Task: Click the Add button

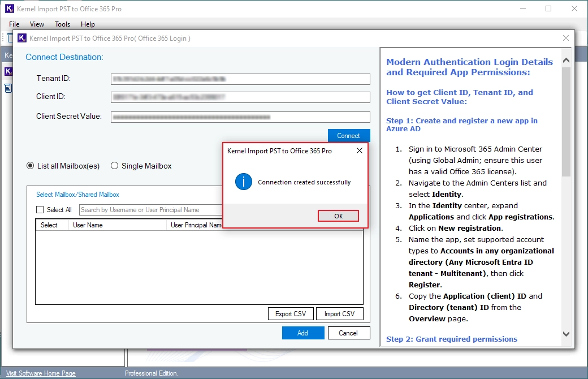Action: coord(303,333)
